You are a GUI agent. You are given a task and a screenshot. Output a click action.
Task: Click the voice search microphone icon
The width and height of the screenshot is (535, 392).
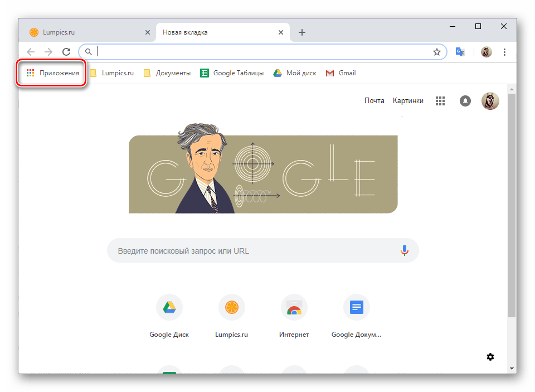pyautogui.click(x=405, y=251)
